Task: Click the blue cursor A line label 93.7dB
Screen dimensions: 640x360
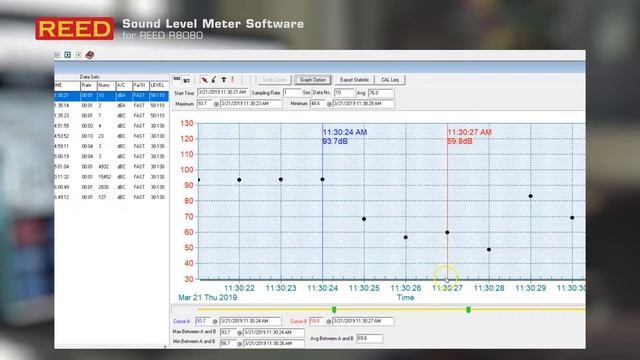Action: (335, 141)
